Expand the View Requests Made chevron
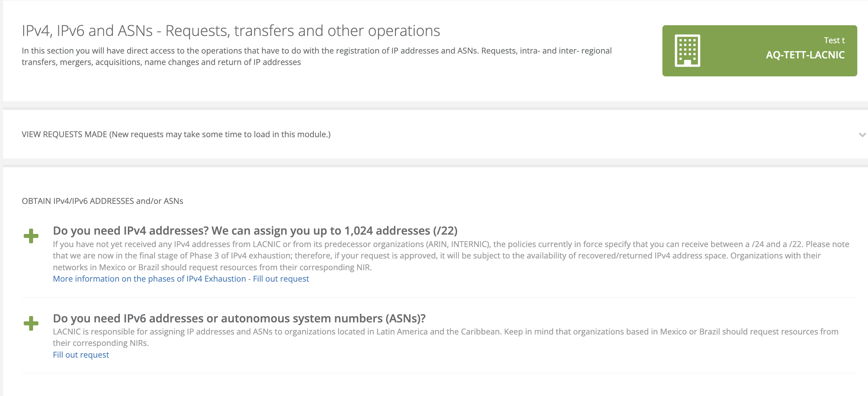The height and width of the screenshot is (396, 868). coord(862,135)
